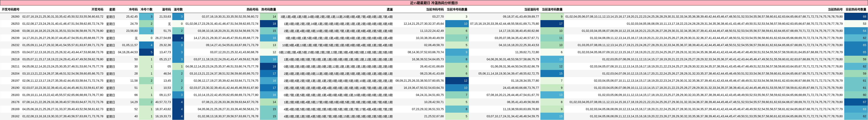Click period number 26183
The image size is (868, 120).
(15, 95)
